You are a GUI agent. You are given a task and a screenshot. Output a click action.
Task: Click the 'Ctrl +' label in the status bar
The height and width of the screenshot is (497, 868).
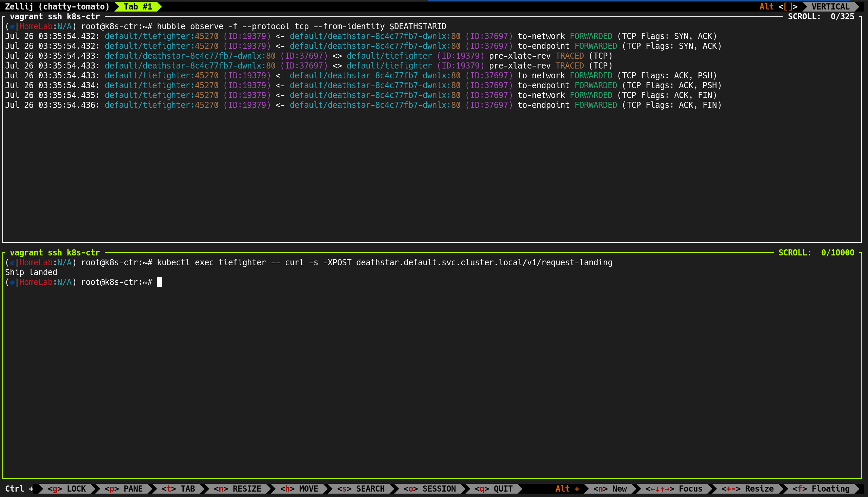pos(19,489)
